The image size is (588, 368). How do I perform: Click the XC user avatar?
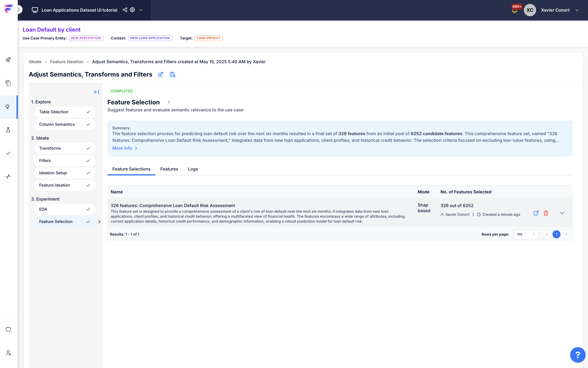(530, 10)
